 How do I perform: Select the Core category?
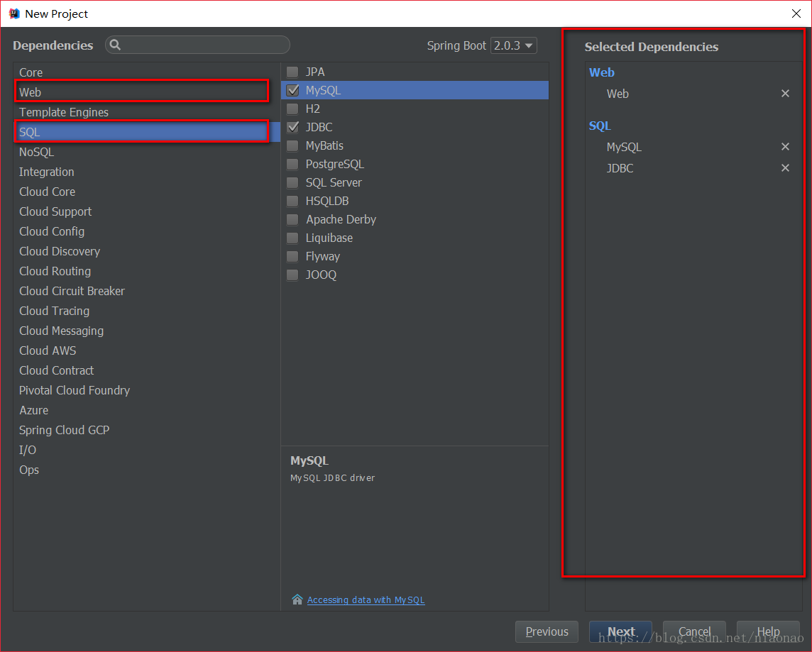pos(146,72)
